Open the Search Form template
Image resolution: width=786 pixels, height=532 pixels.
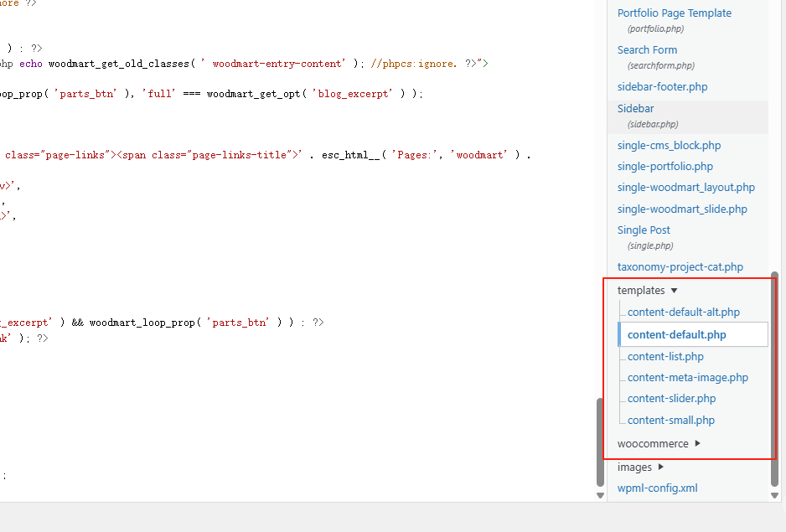click(x=647, y=50)
